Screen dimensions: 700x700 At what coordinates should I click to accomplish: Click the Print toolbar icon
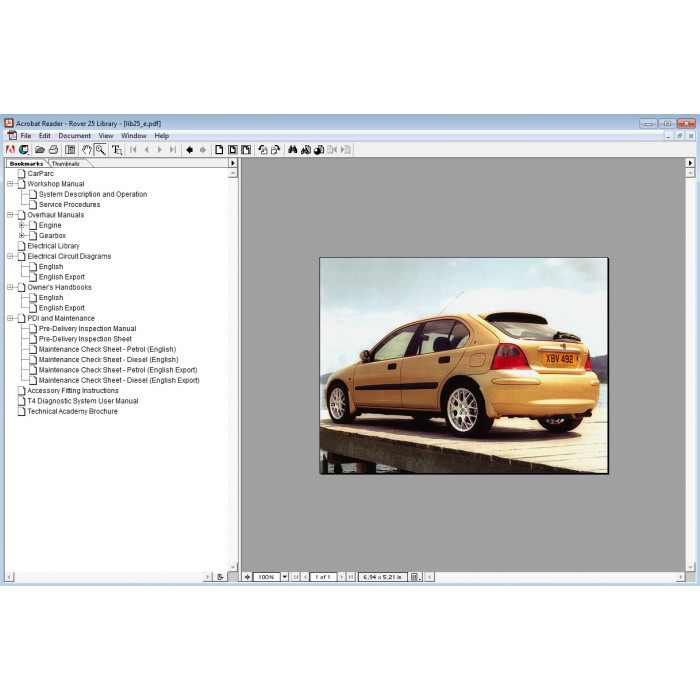click(53, 150)
